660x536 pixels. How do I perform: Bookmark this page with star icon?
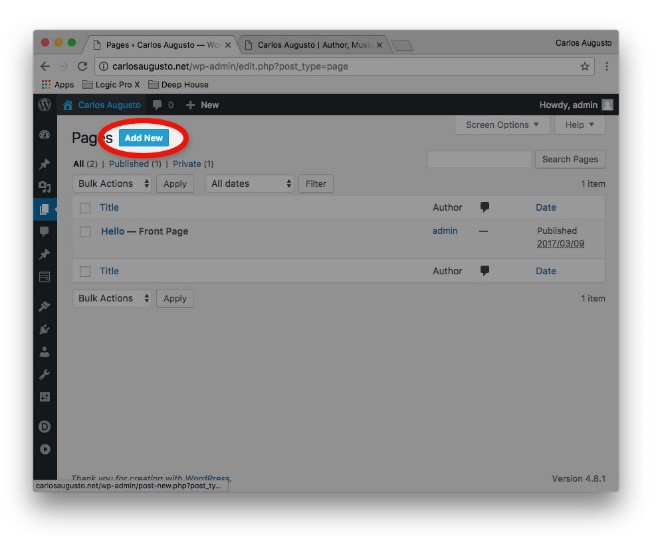point(585,66)
